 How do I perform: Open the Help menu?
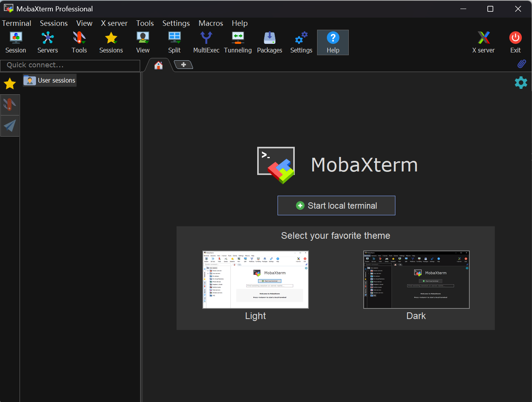[240, 23]
